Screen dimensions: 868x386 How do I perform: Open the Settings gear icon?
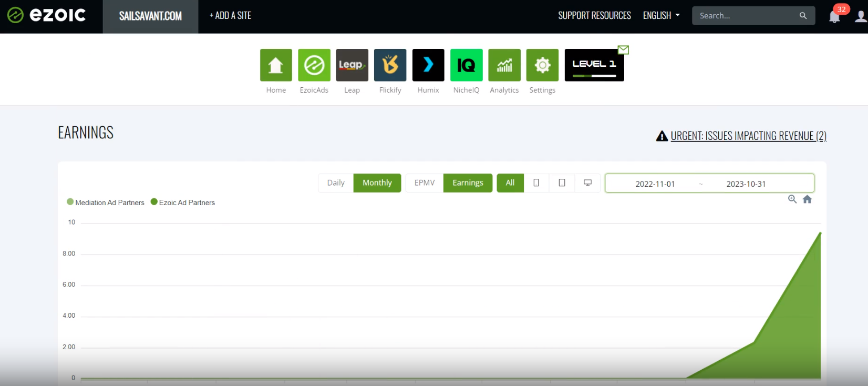pos(542,65)
